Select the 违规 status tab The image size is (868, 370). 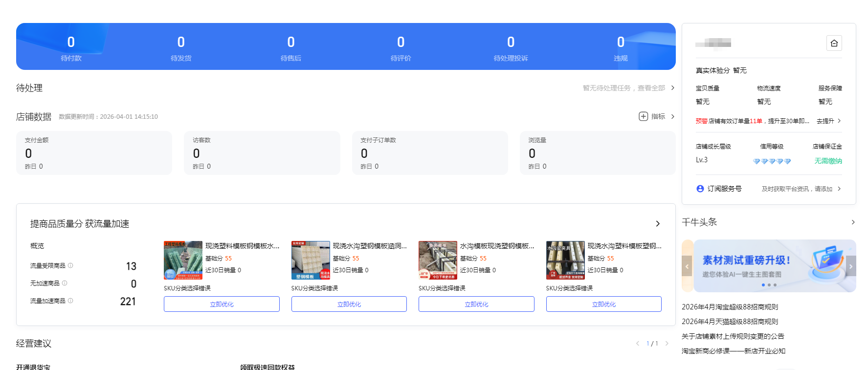click(x=621, y=48)
